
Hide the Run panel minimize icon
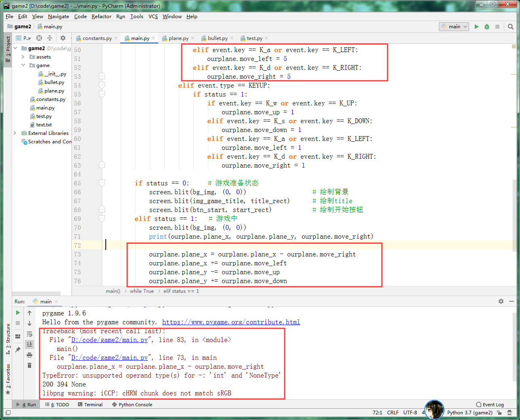click(512, 301)
